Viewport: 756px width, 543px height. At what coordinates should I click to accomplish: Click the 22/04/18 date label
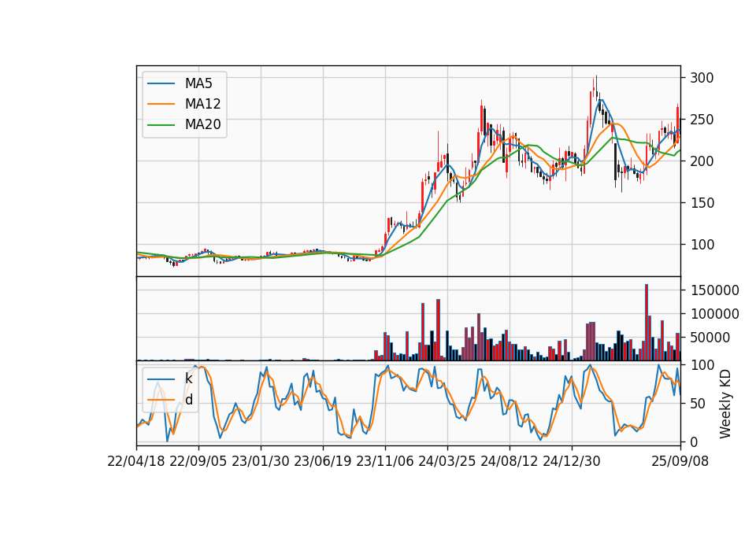click(x=136, y=461)
